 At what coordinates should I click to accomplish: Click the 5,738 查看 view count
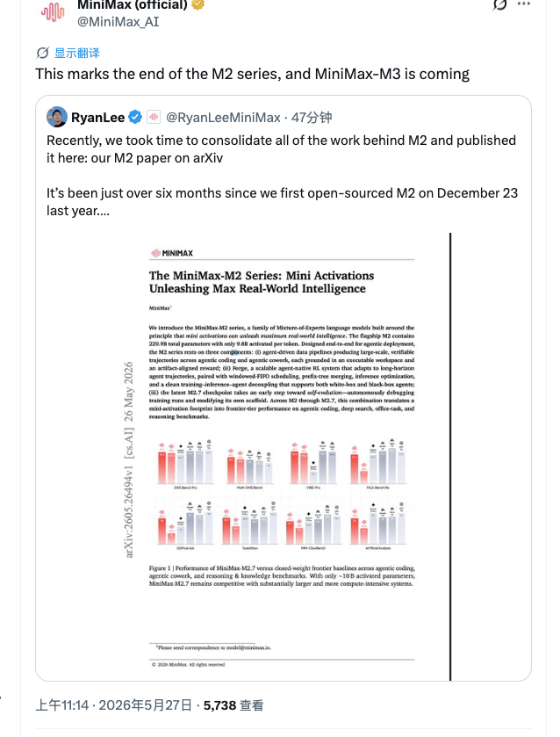tap(233, 705)
